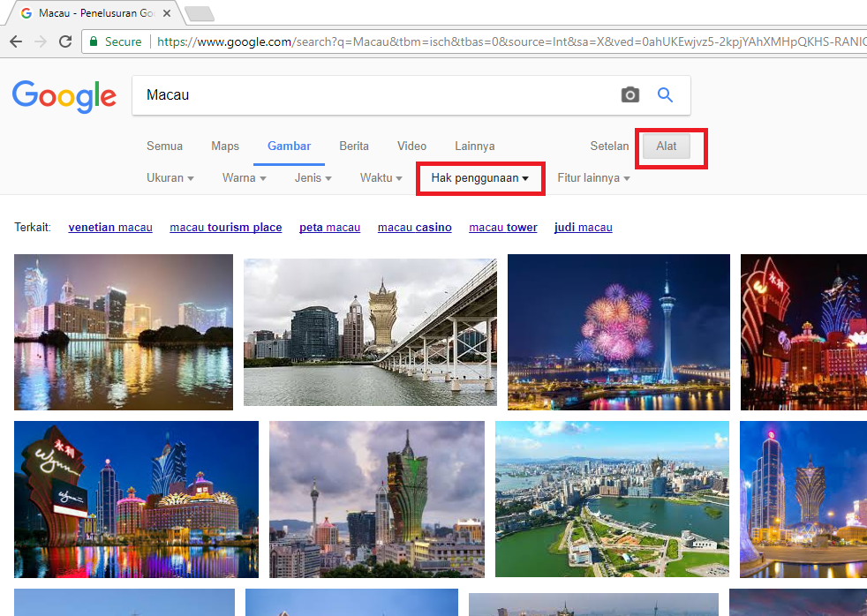
Task: Open the Alat filter menu
Action: coord(667,146)
